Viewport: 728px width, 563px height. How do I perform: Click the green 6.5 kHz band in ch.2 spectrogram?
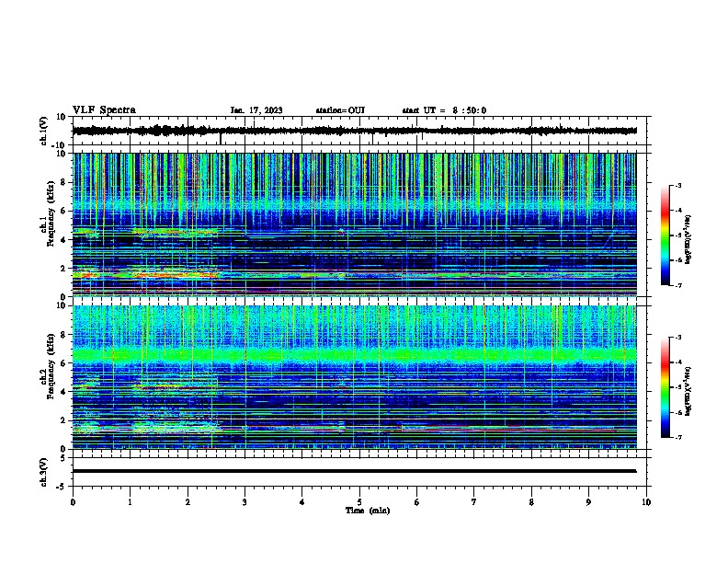(x=354, y=356)
